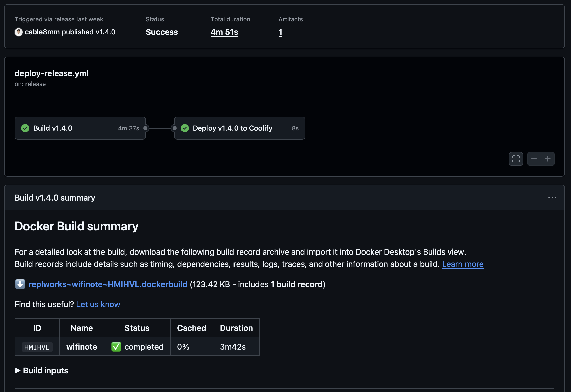Click cable8mm user avatar
Viewport: 571px width, 392px height.
(18, 32)
